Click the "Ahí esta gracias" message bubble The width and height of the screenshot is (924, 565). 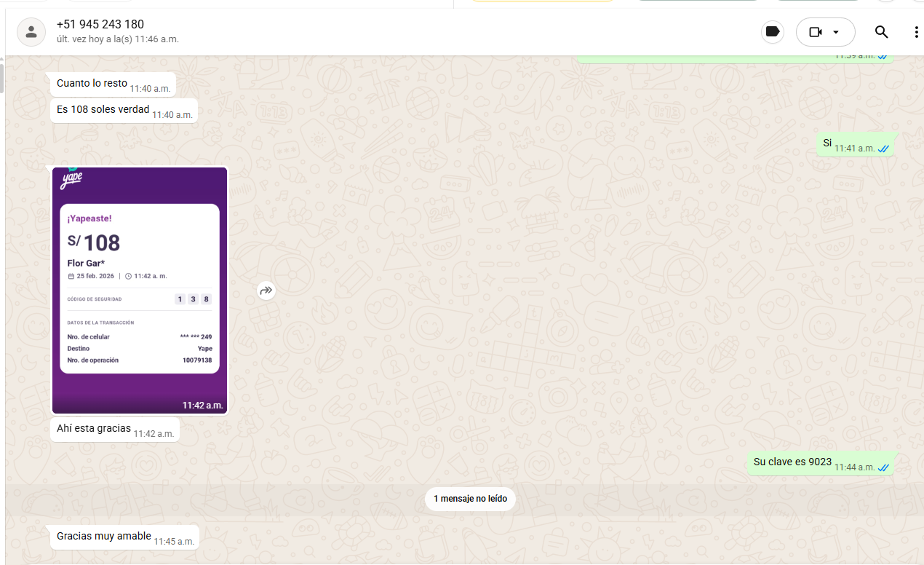pyautogui.click(x=94, y=429)
